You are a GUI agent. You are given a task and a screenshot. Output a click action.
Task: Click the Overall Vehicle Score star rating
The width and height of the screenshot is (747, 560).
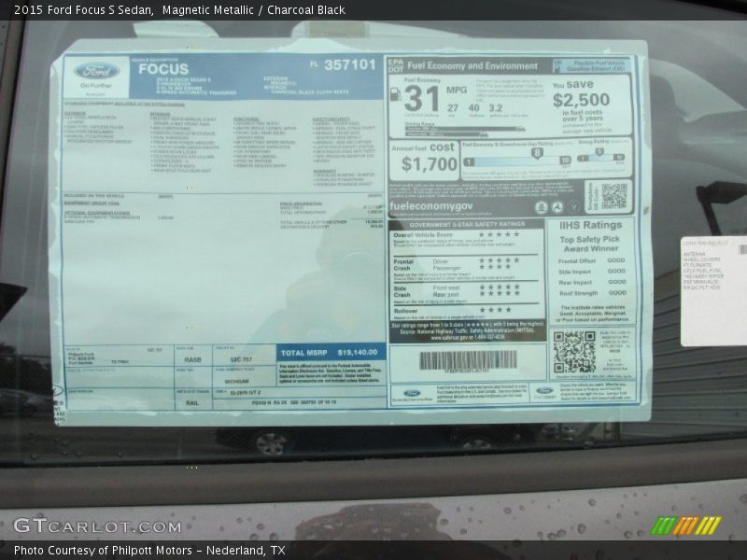click(x=499, y=235)
